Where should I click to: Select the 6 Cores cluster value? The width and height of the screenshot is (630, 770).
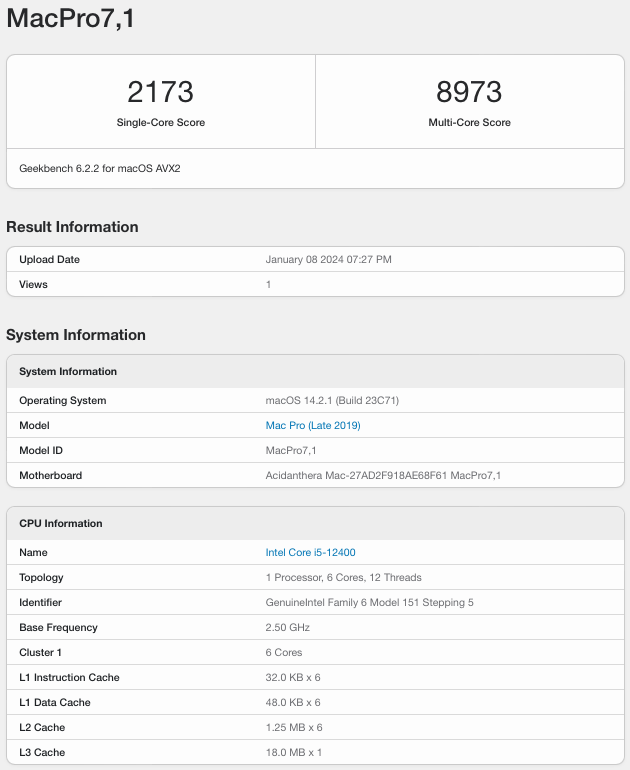284,653
